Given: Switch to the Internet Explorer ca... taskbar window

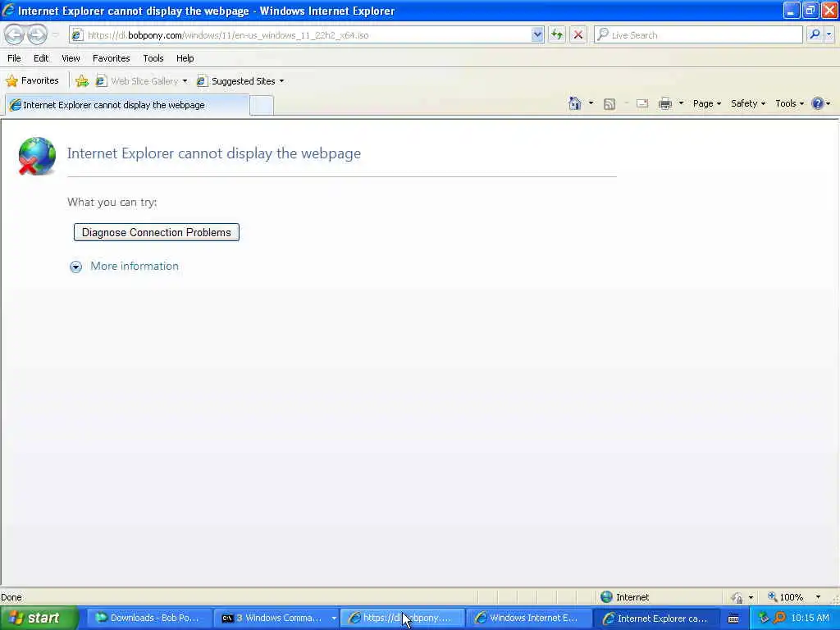Looking at the screenshot, I should 657,619.
